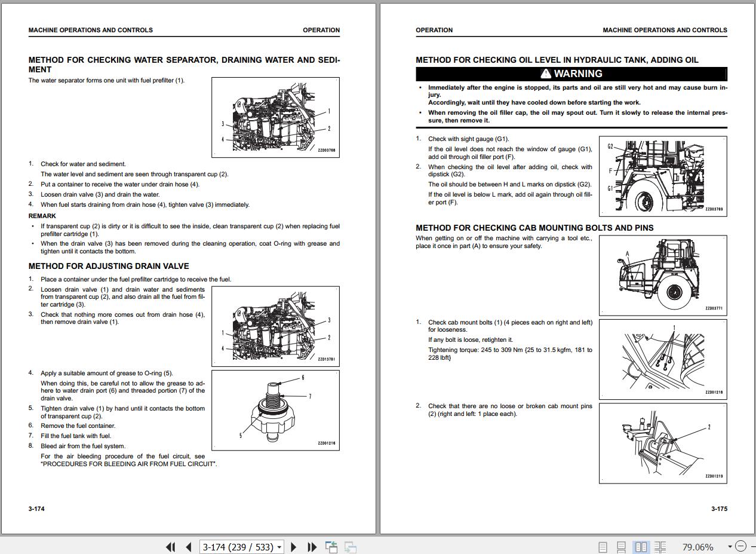
Task: Click text 'Bleed air from the fuel system.'
Action: (x=83, y=446)
